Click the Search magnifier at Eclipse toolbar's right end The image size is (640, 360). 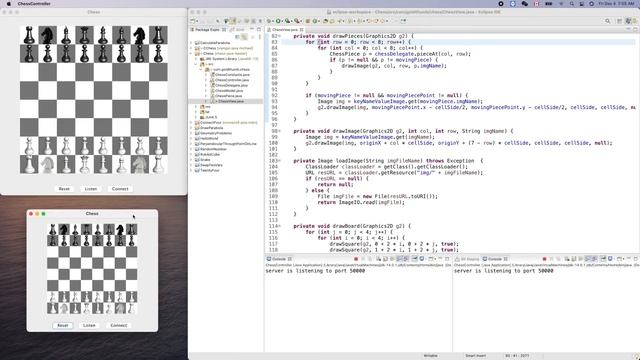[608, 21]
